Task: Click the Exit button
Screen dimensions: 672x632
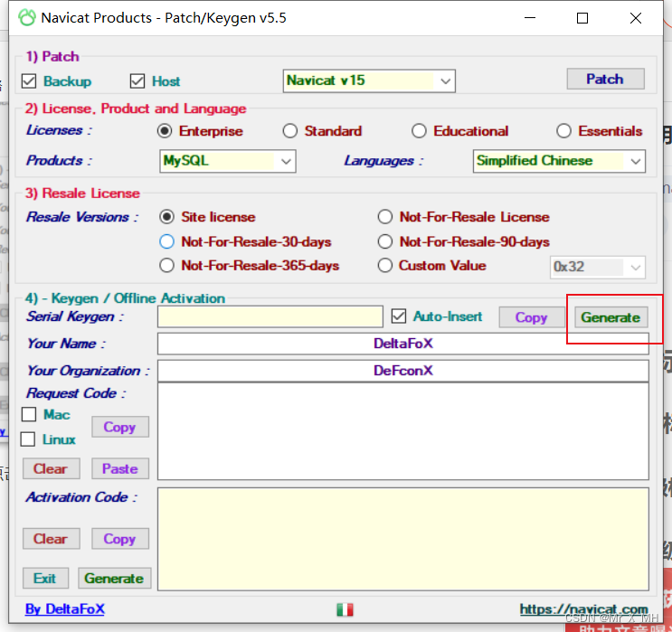Action: (45, 579)
